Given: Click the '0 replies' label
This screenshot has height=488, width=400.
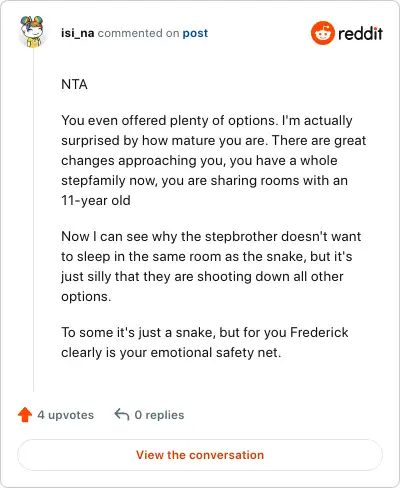Looking at the screenshot, I should (x=159, y=415).
